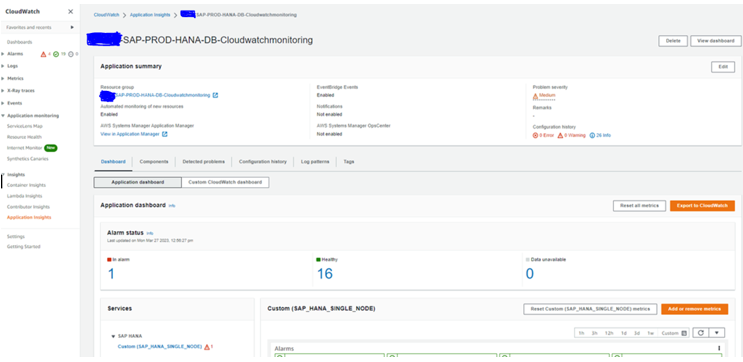Viewport: 743px width, 362px height.
Task: Collapse the SAP HANA services tree
Action: tap(113, 336)
